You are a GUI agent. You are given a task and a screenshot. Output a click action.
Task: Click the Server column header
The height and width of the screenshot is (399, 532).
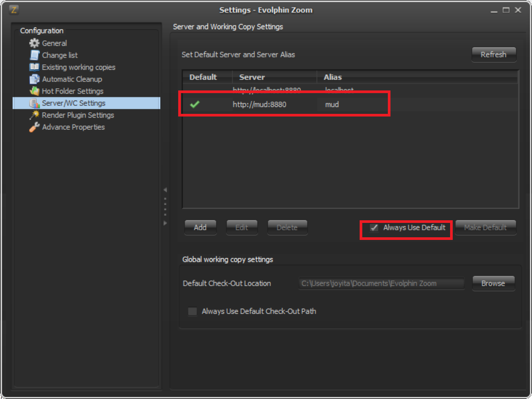click(275, 77)
